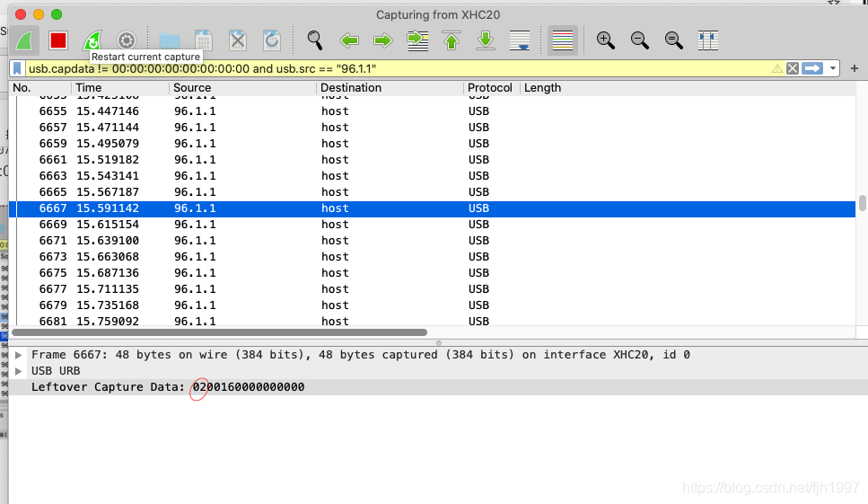Clear the display filter

pyautogui.click(x=793, y=68)
